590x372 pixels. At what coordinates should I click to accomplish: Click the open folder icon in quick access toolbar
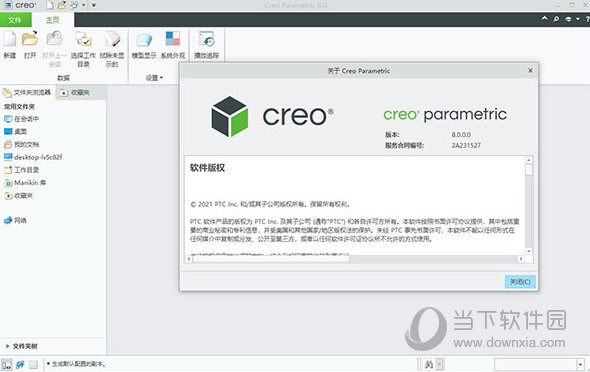tap(62, 5)
